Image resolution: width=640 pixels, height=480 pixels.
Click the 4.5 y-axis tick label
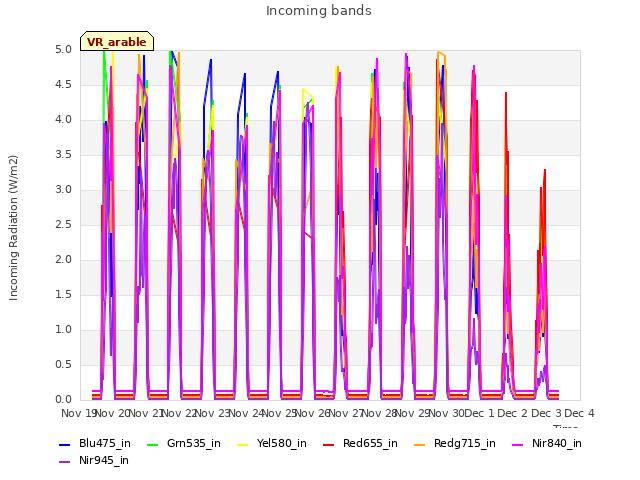63,84
